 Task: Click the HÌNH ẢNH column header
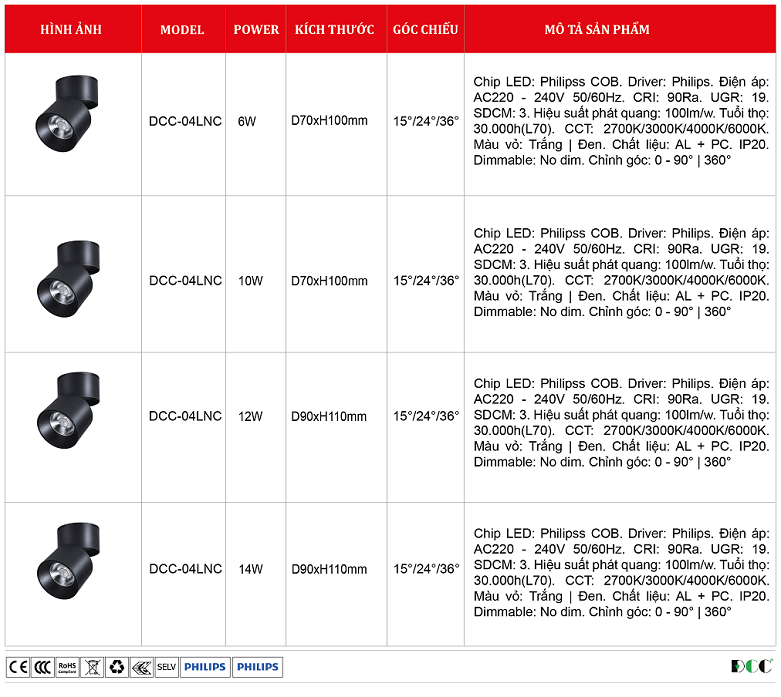click(x=72, y=30)
